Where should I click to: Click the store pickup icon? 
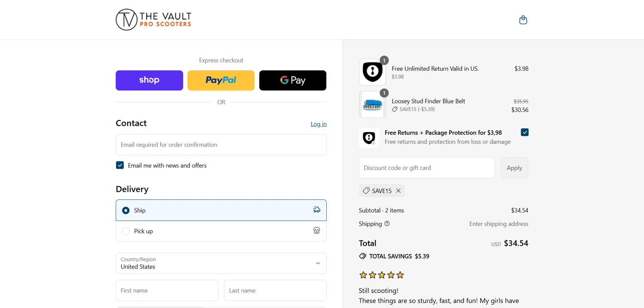click(317, 230)
